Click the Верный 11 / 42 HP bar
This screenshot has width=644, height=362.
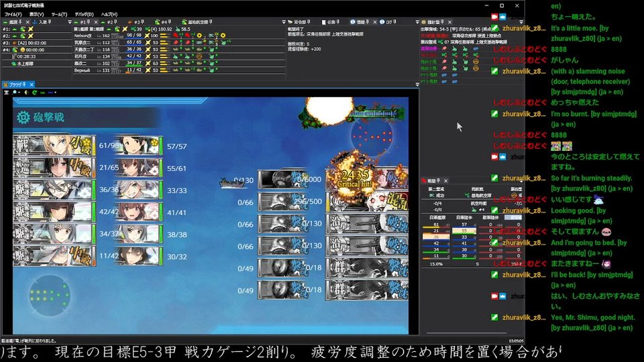pyautogui.click(x=134, y=70)
